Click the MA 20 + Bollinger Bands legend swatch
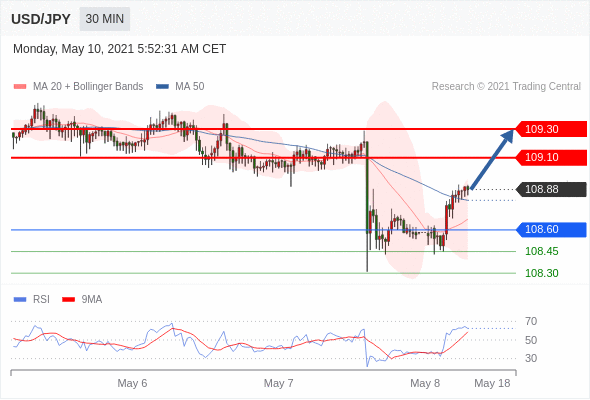 click(x=20, y=87)
